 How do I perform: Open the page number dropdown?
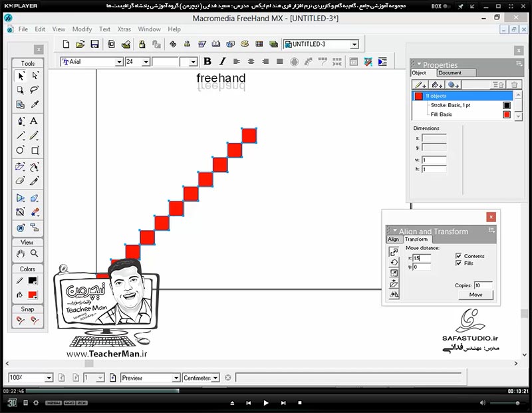coord(100,378)
